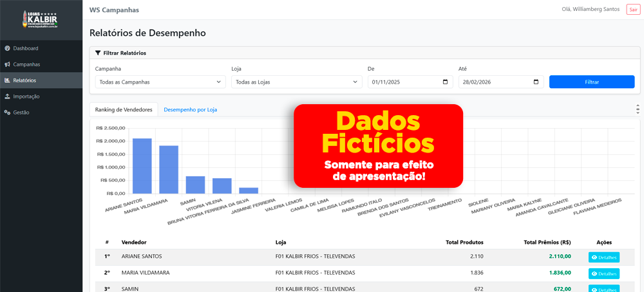Click the Dashboard gauge icon in sidebar

coord(7,48)
